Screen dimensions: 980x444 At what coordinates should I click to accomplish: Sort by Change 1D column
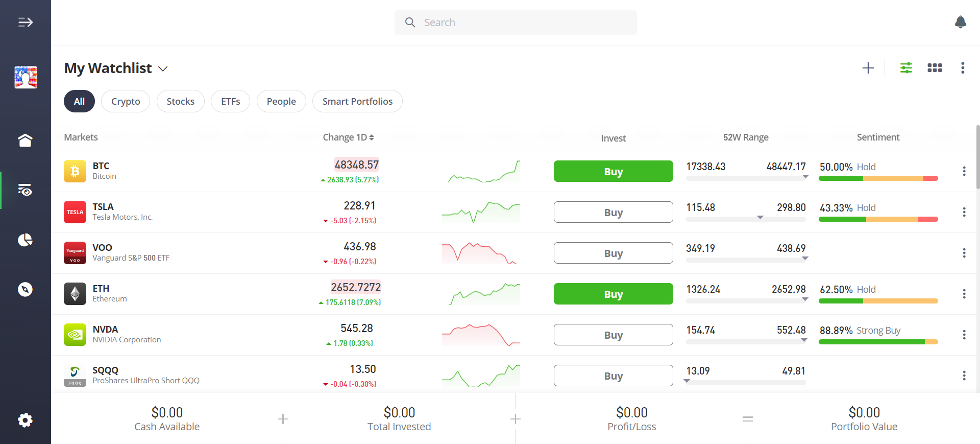349,137
